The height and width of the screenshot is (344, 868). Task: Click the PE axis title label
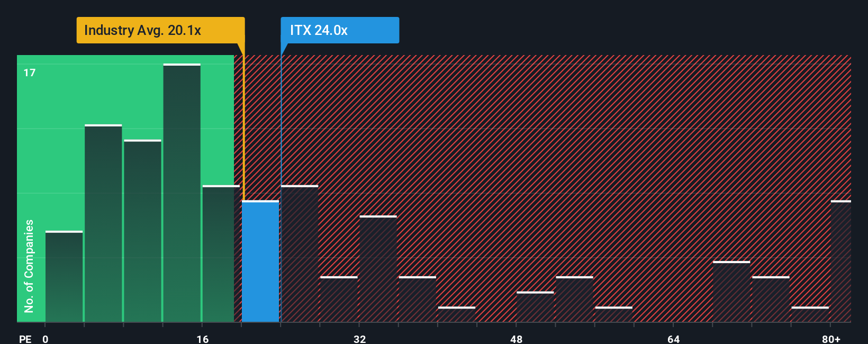(x=25, y=339)
